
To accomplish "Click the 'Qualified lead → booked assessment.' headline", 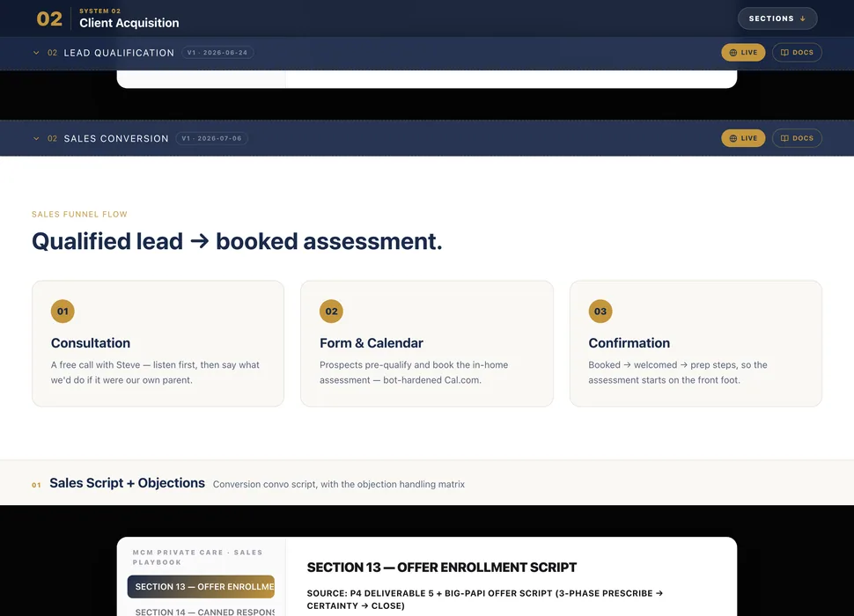I will [x=237, y=241].
